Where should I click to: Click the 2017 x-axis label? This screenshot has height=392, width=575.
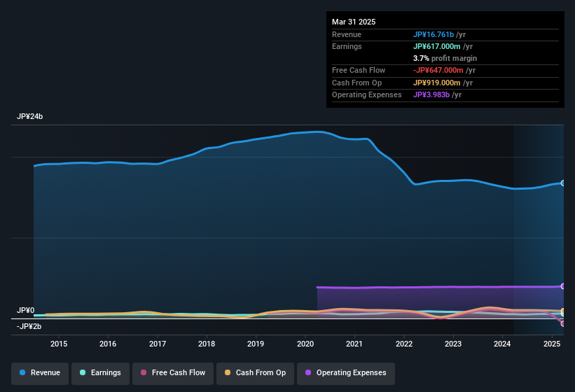click(x=158, y=344)
